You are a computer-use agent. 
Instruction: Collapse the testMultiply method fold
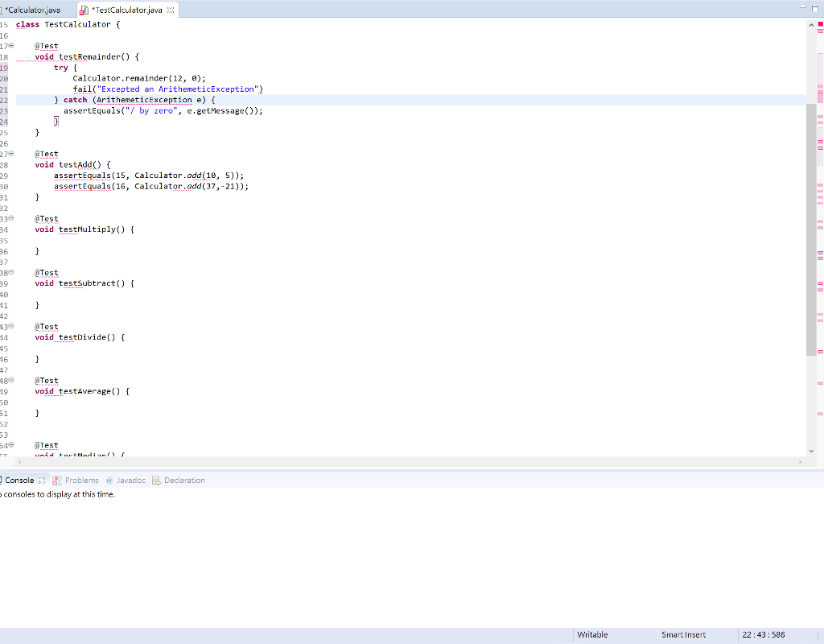pos(10,218)
